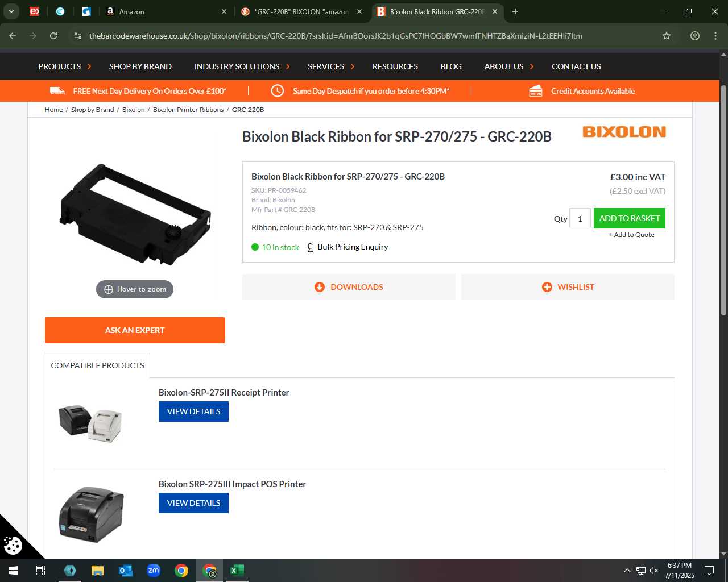Expand the DOWNLOADS section

tap(349, 287)
